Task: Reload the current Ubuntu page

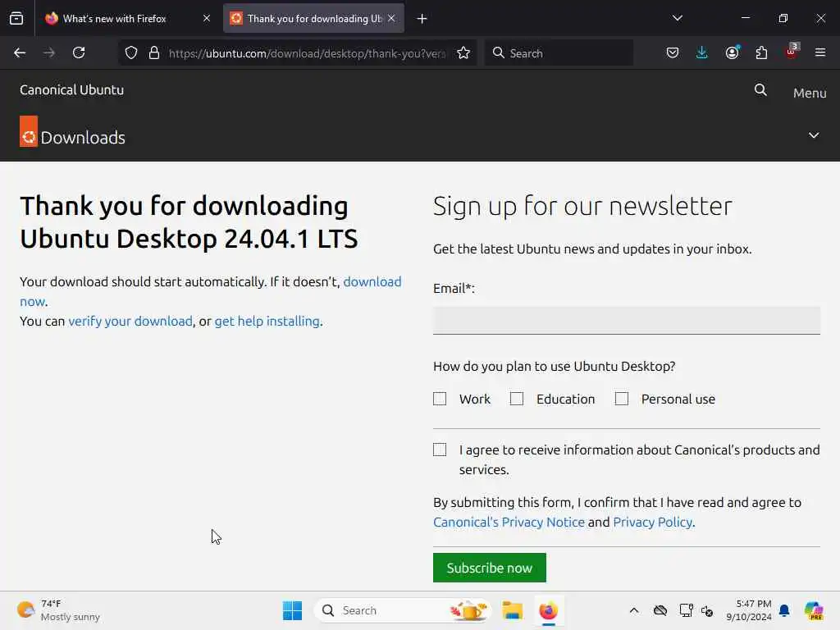Action: 79,53
